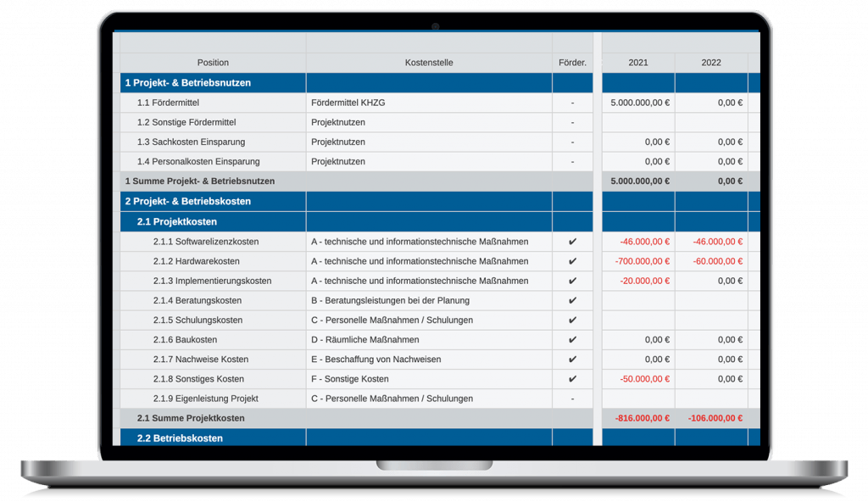The image size is (868, 502).
Task: Select the Position column header
Action: [213, 63]
